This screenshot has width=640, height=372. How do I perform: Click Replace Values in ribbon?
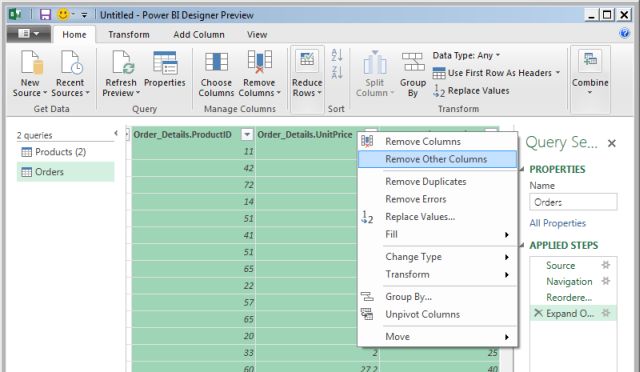(471, 91)
